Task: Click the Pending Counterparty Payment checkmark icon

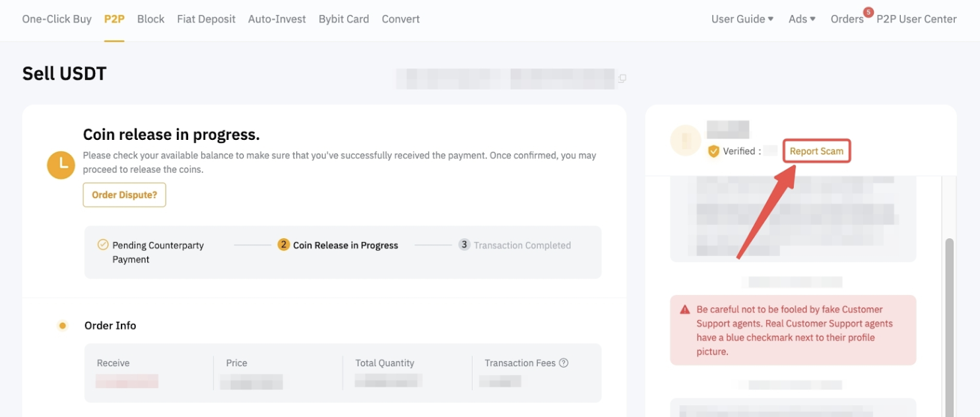Action: pos(103,245)
